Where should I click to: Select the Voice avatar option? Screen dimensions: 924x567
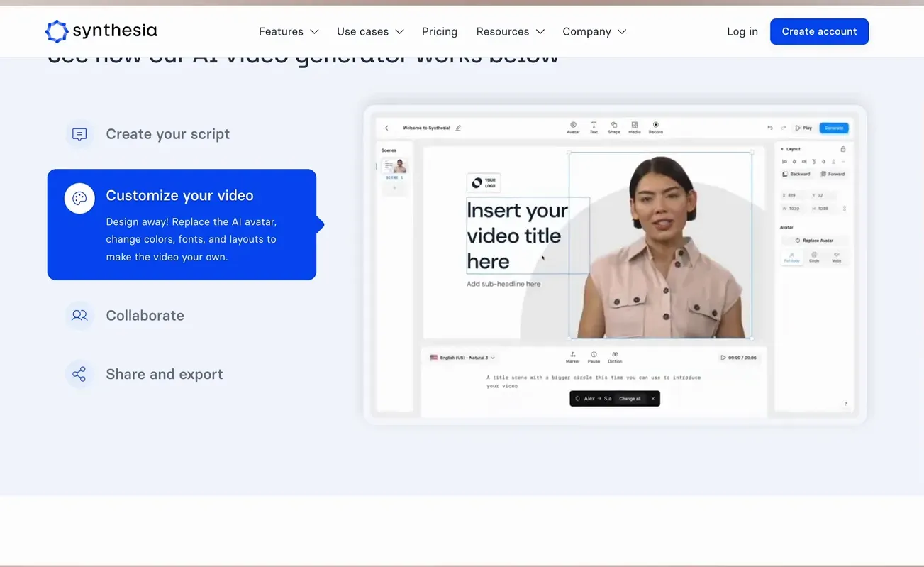click(x=837, y=257)
